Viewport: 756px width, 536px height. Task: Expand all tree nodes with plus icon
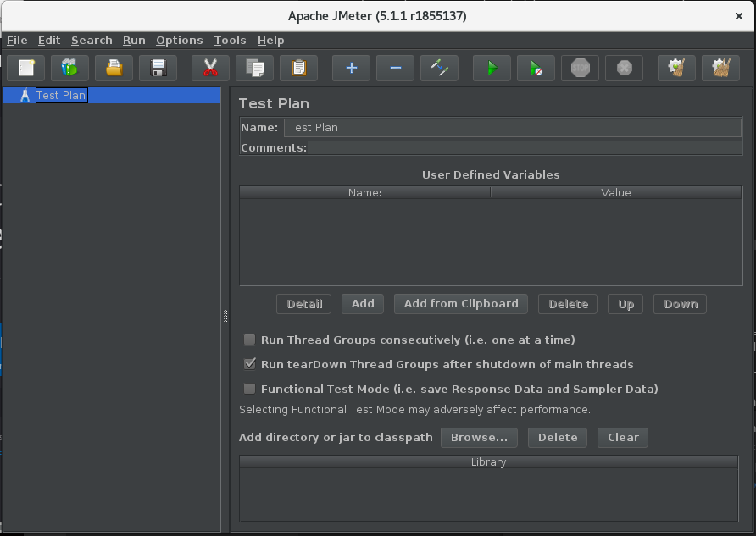tap(351, 68)
